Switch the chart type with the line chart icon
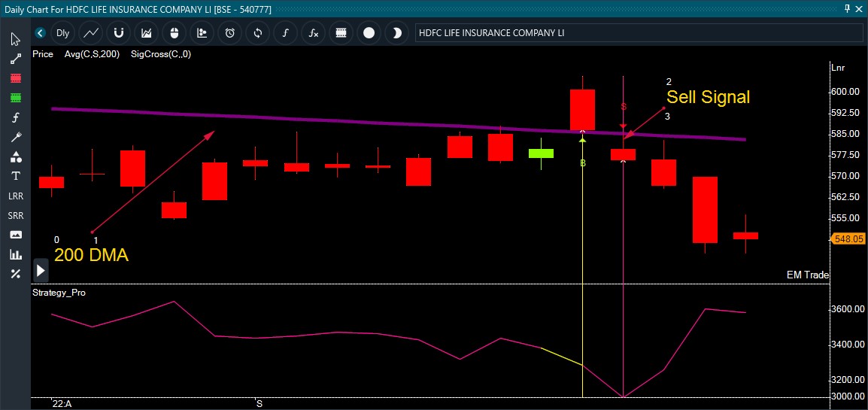This screenshot has width=868, height=410. pyautogui.click(x=91, y=33)
